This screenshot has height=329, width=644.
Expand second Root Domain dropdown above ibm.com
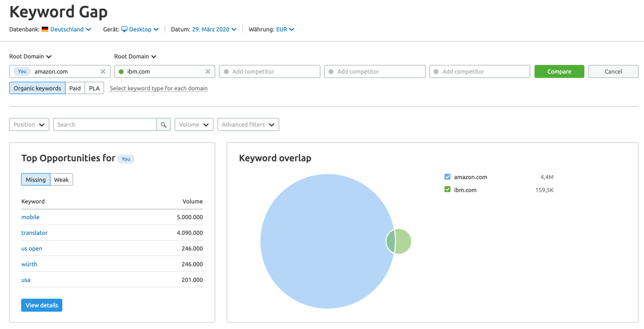tap(135, 57)
